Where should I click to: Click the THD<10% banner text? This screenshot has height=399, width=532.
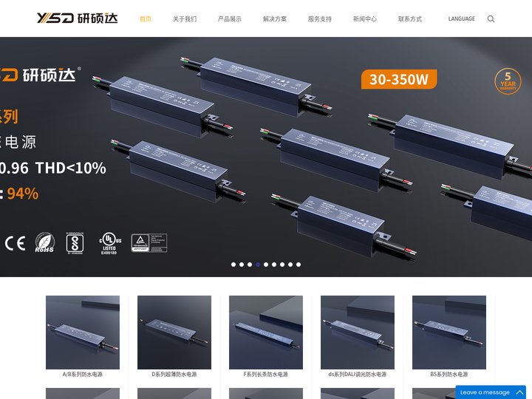click(x=71, y=168)
